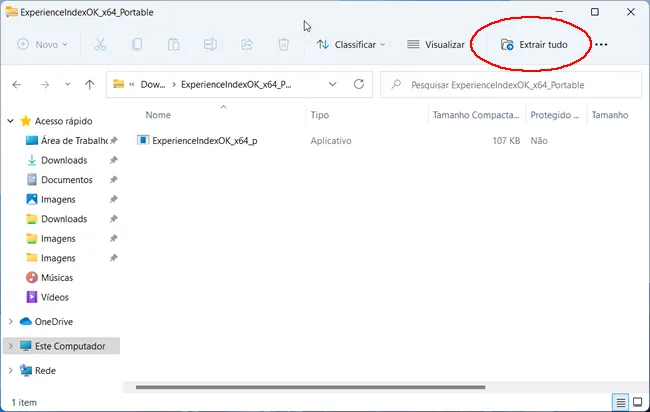Switch to details view layout icon
This screenshot has width=650, height=412.
pos(620,402)
